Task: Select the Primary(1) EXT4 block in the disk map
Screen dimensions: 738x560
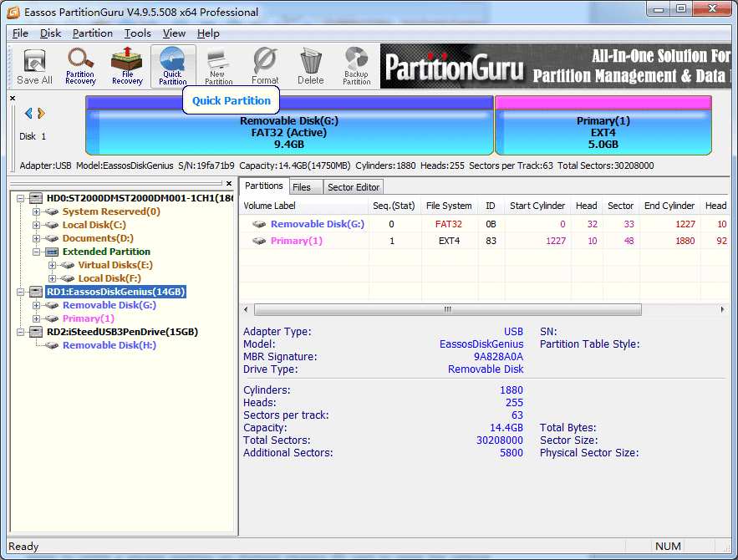Action: (603, 125)
